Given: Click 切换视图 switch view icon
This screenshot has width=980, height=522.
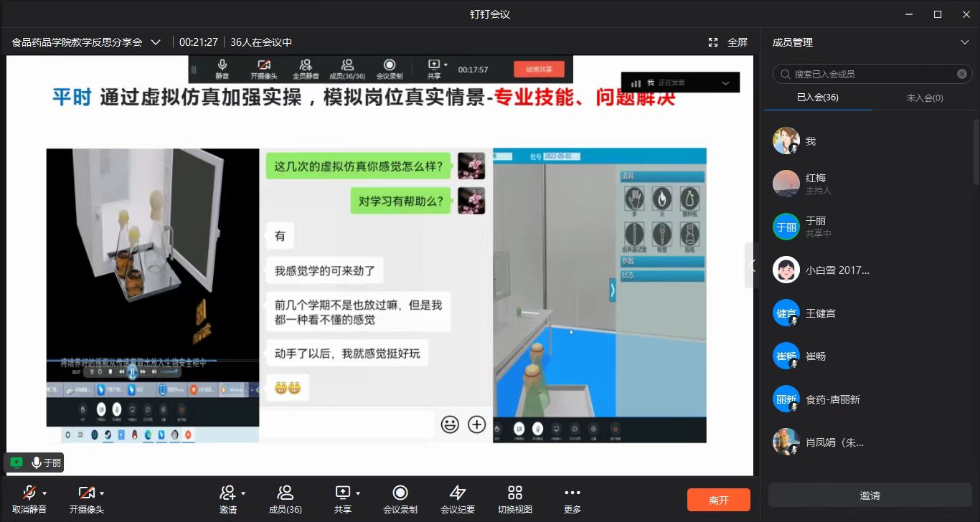Looking at the screenshot, I should (515, 493).
